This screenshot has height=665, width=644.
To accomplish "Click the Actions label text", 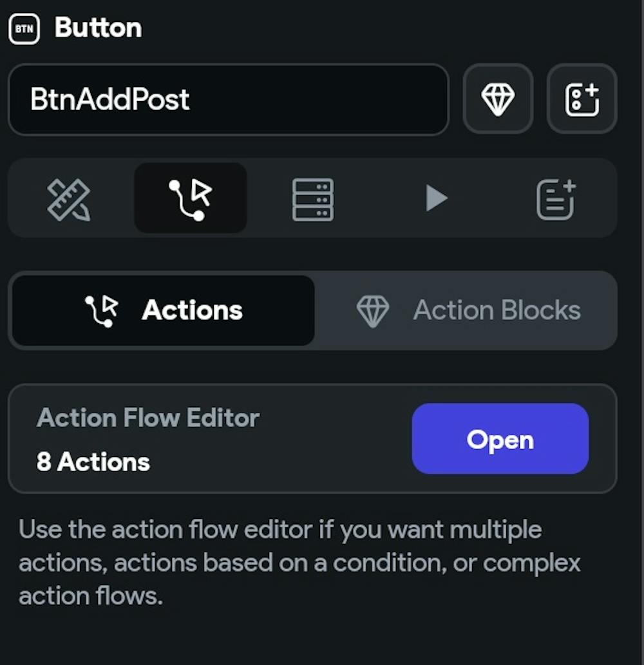I will [192, 311].
